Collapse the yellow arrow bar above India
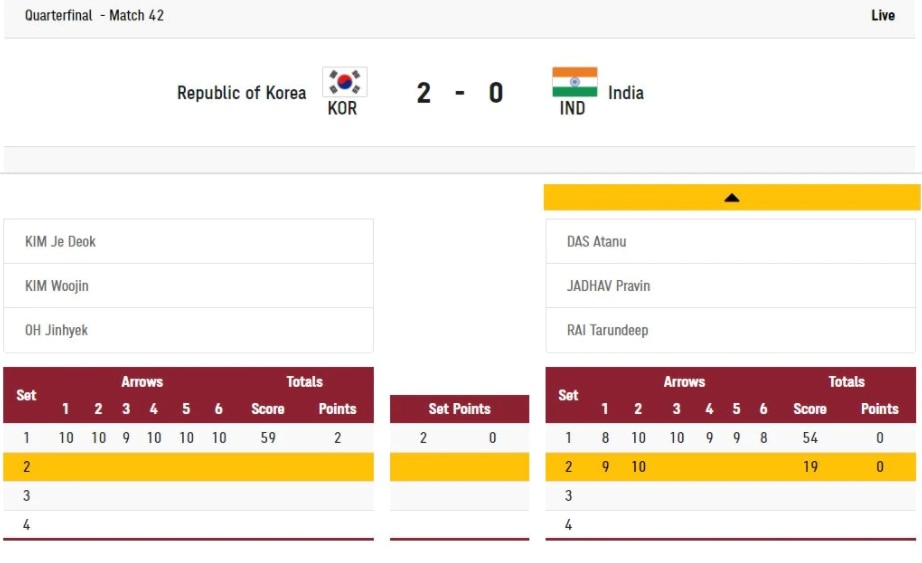 click(x=732, y=198)
